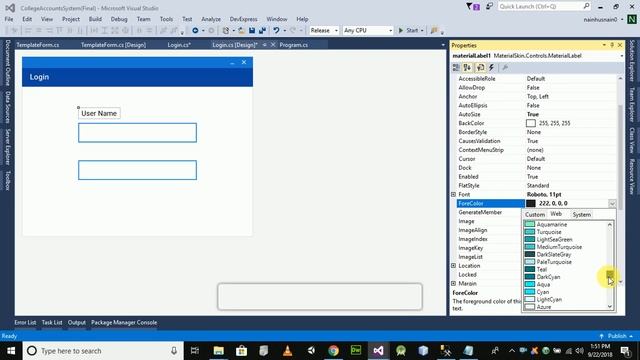The width and height of the screenshot is (640, 360).
Task: Click the Action Center notification icon
Action: coord(625,351)
